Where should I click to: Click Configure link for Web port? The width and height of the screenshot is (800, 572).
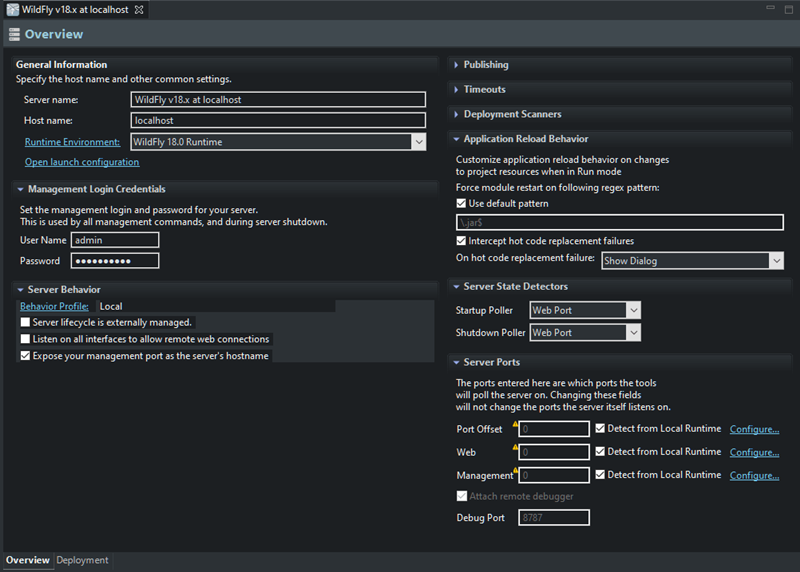pyautogui.click(x=754, y=452)
